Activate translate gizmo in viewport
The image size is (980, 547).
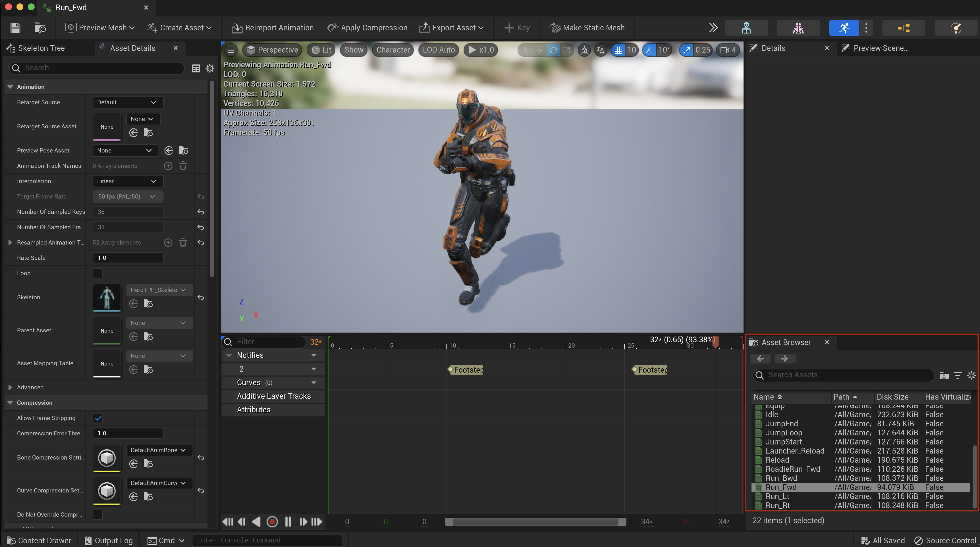(x=539, y=50)
